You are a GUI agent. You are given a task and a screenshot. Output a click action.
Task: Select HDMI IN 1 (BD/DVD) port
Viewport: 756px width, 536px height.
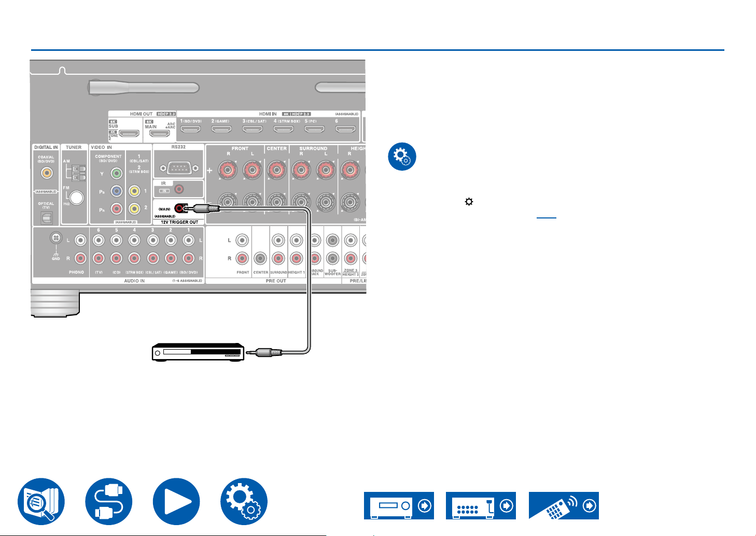pyautogui.click(x=191, y=129)
